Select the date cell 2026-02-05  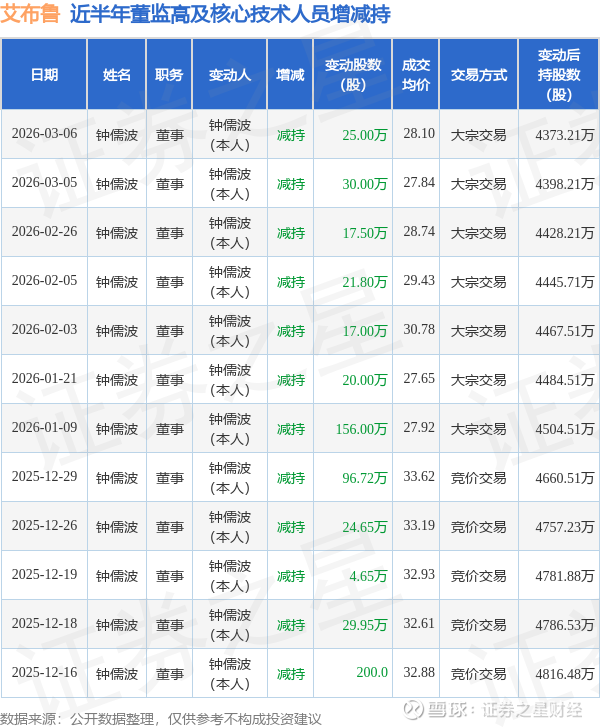pos(45,280)
